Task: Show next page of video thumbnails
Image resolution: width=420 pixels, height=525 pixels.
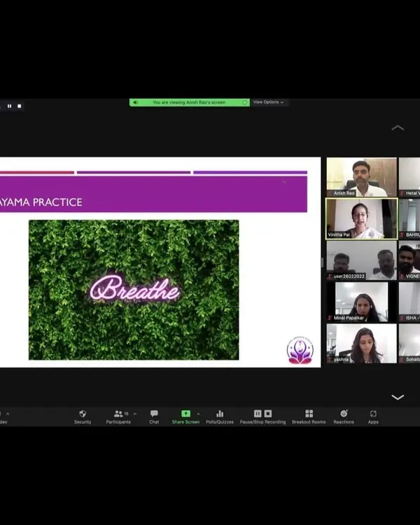Action: pyautogui.click(x=398, y=397)
